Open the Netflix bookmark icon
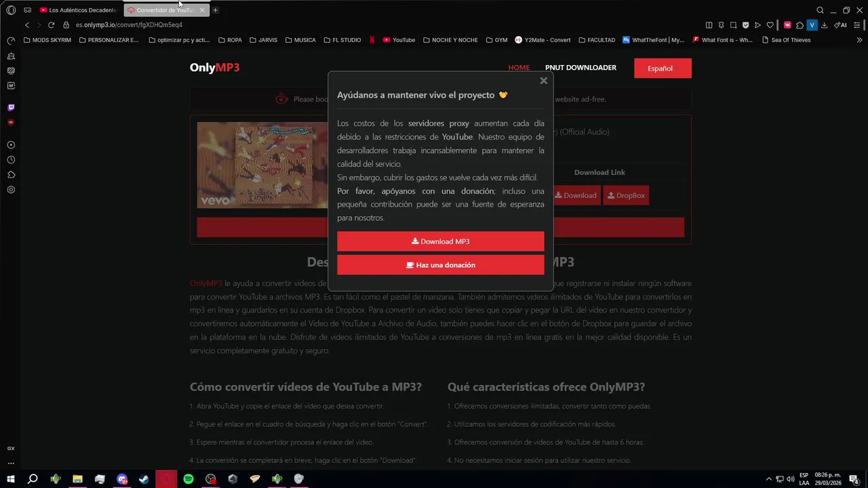Viewport: 868px width, 488px height. 372,40
